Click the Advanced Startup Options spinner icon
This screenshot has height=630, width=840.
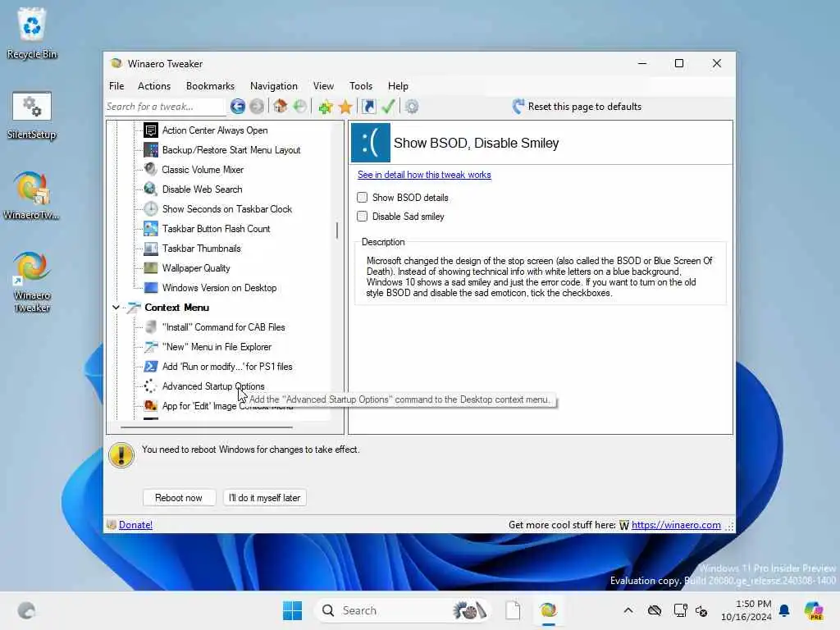151,386
